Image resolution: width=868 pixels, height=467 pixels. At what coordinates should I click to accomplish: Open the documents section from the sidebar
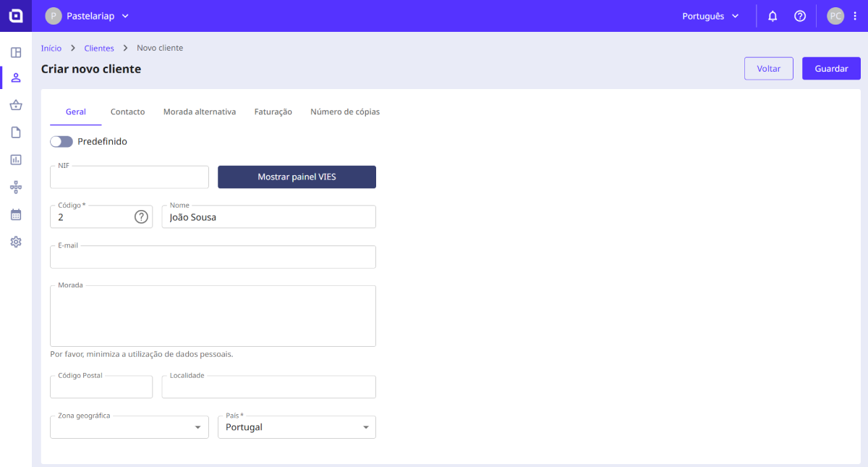(15, 132)
